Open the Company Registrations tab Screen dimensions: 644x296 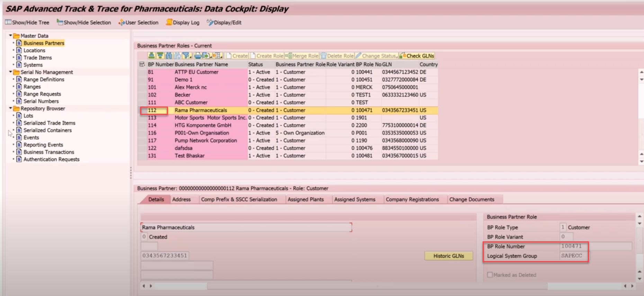pyautogui.click(x=412, y=200)
